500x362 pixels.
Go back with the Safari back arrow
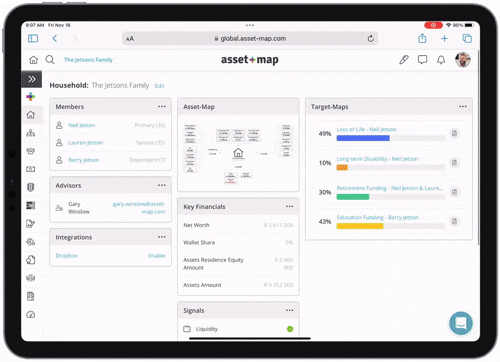(55, 38)
